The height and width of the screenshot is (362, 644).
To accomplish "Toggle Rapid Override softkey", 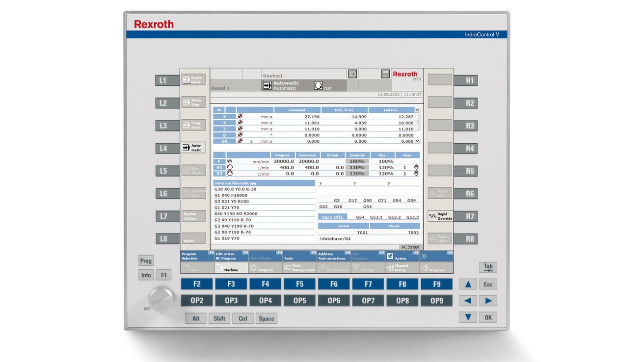I will 439,216.
